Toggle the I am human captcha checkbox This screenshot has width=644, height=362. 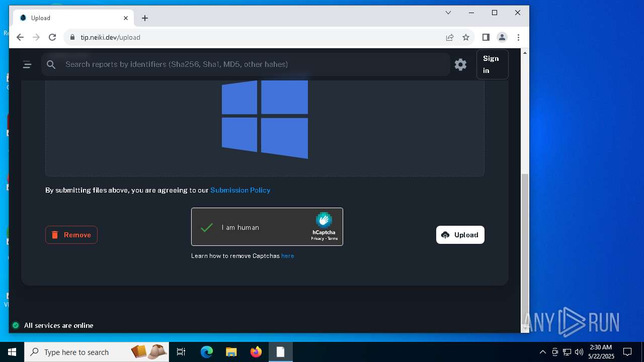[206, 227]
